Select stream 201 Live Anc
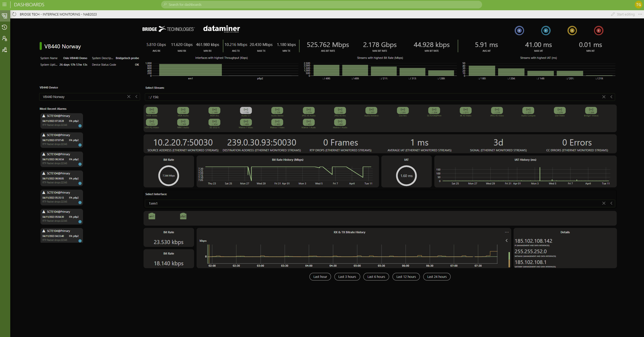644x337 pixels. tap(403, 111)
